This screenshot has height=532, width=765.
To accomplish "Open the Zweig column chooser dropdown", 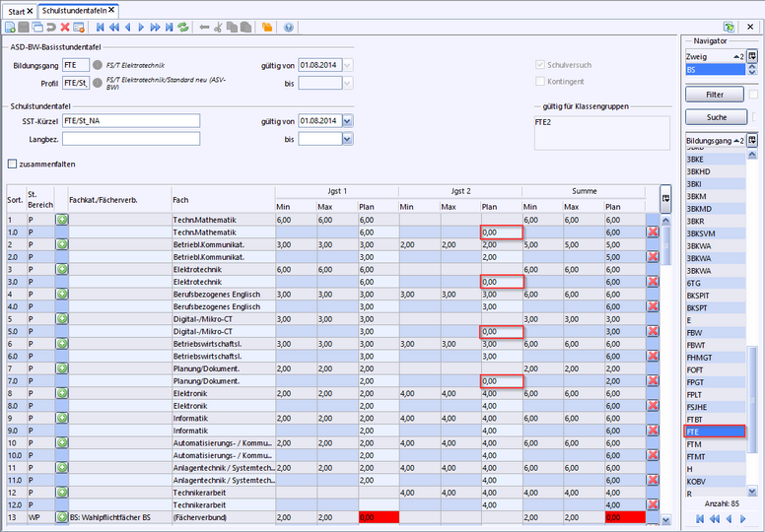I will (752, 57).
